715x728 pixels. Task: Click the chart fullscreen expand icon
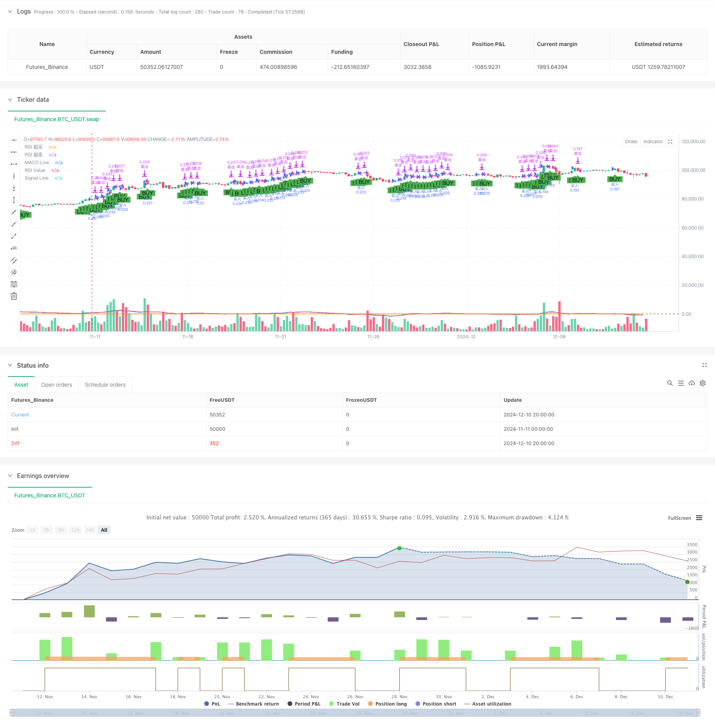(x=671, y=142)
